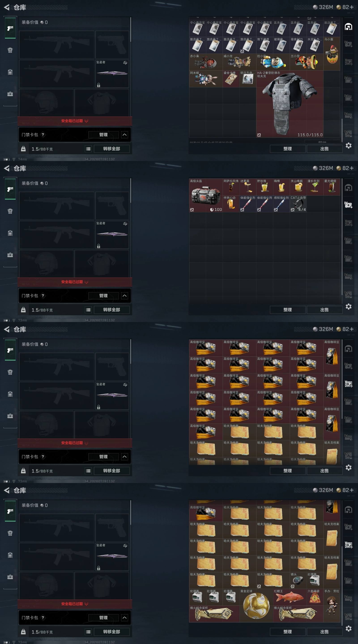Choose the 六套福袋 lucky bag

(315, 597)
